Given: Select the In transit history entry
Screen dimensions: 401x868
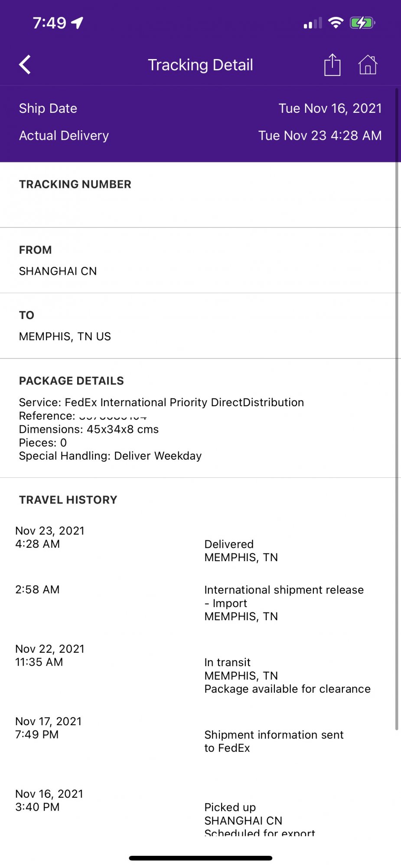Looking at the screenshot, I should pyautogui.click(x=287, y=675).
